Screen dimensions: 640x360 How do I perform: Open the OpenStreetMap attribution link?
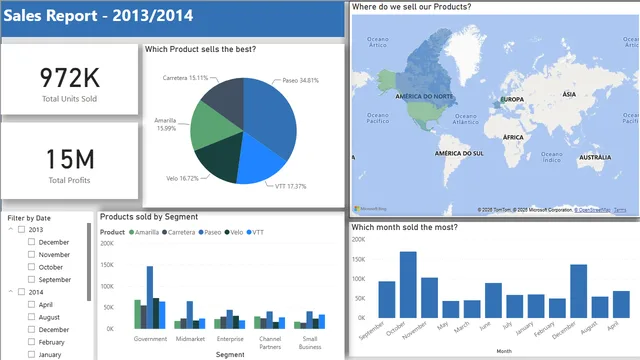pos(592,210)
